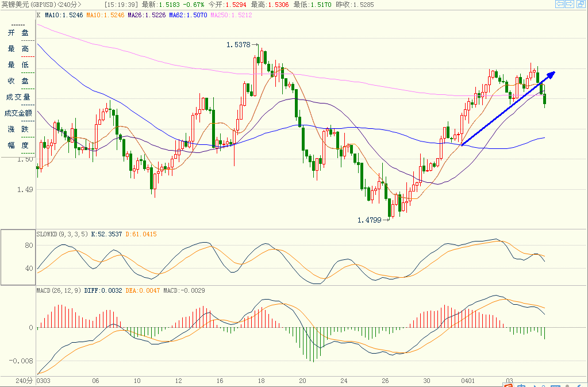Image resolution: width=588 pixels, height=387 pixels.
Task: Click the 1.49 price axis label
Action: coord(25,190)
